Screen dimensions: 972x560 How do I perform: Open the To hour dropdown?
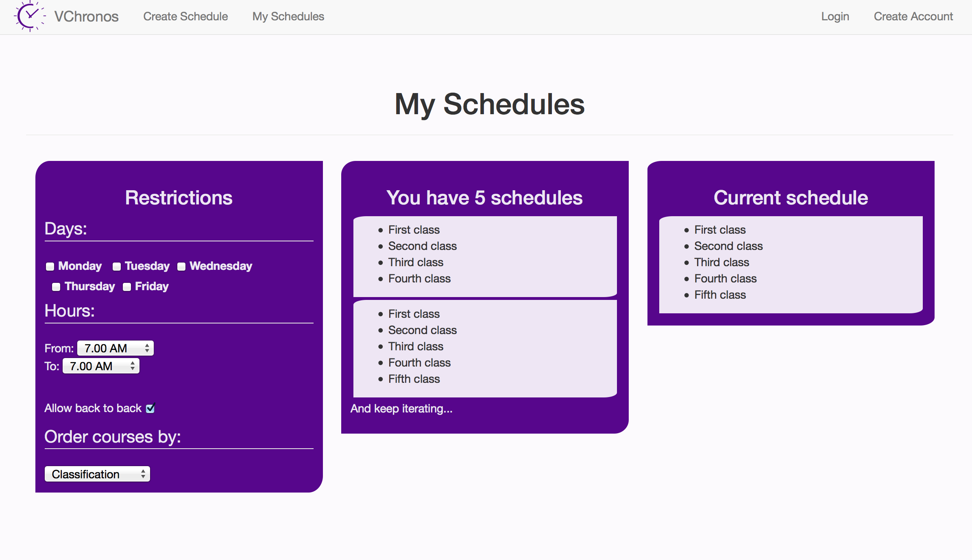tap(101, 366)
